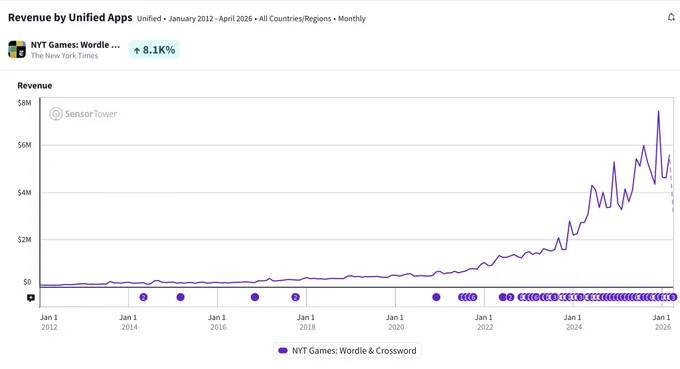Image resolution: width=680 pixels, height=369 pixels.
Task: Open The New York Times publisher link
Action: pos(64,56)
